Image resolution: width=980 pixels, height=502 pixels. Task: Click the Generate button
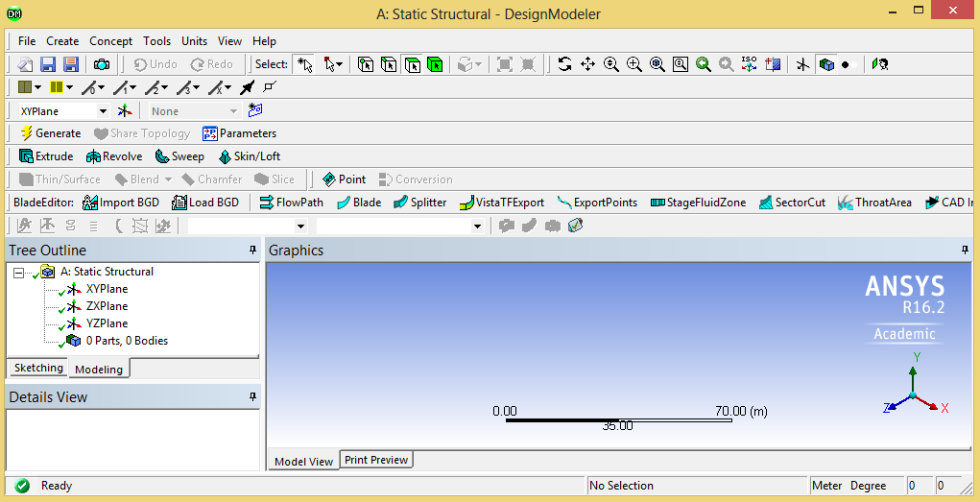click(x=51, y=133)
